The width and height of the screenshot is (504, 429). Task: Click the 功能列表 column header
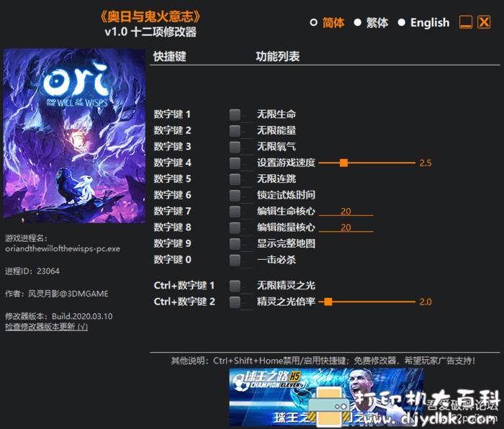click(x=278, y=57)
